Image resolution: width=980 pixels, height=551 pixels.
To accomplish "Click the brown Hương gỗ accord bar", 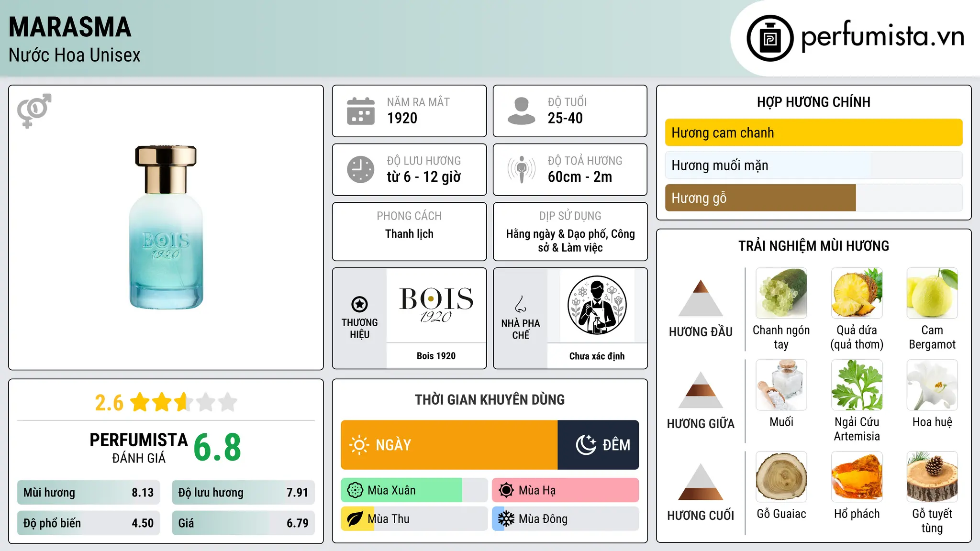I will point(813,198).
